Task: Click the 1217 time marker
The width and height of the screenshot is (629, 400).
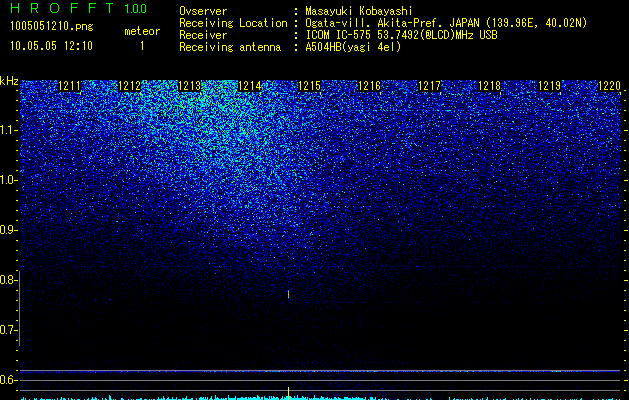Action: [430, 86]
